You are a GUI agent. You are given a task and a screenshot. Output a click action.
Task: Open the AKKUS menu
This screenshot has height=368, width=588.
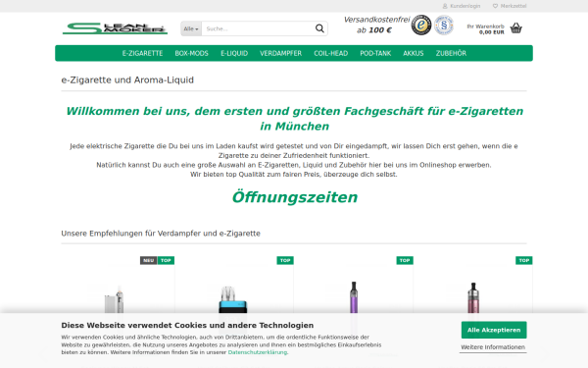click(414, 53)
